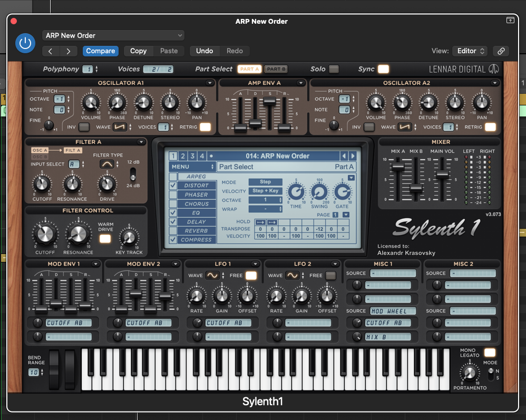The height and width of the screenshot is (420, 526).
Task: Uncheck the Compress effect checkbox
Action: coord(173,240)
